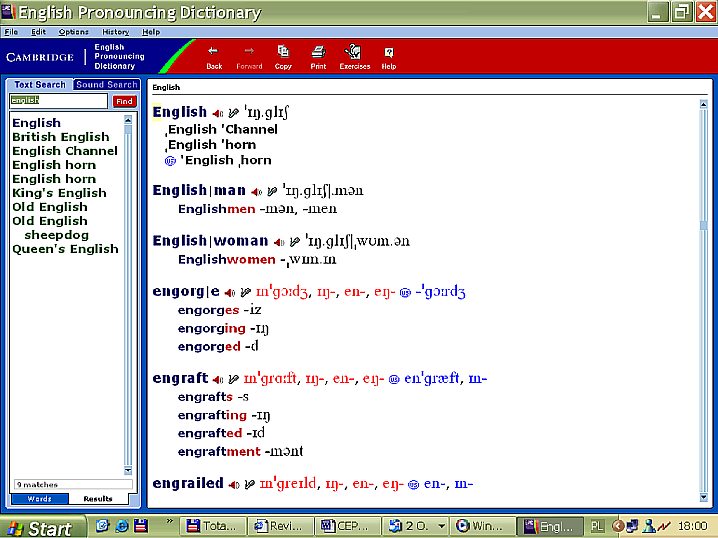This screenshot has height=538, width=718.
Task: Select 'English Channel' in the list
Action: click(x=65, y=151)
